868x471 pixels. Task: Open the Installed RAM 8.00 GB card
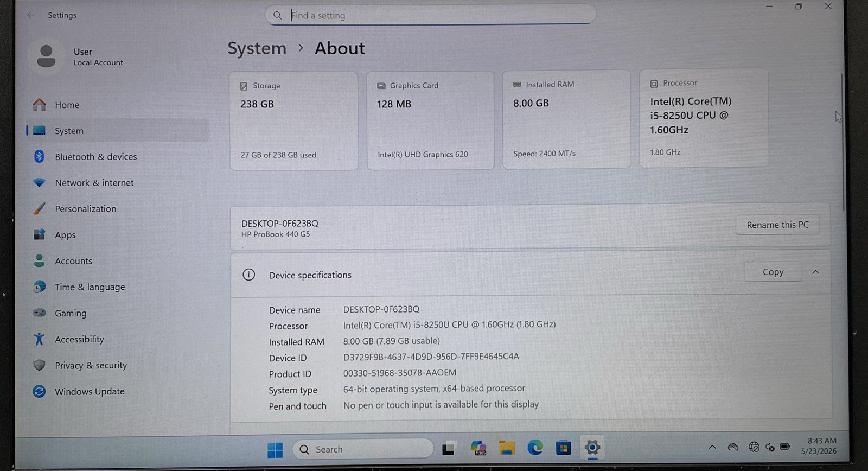566,119
